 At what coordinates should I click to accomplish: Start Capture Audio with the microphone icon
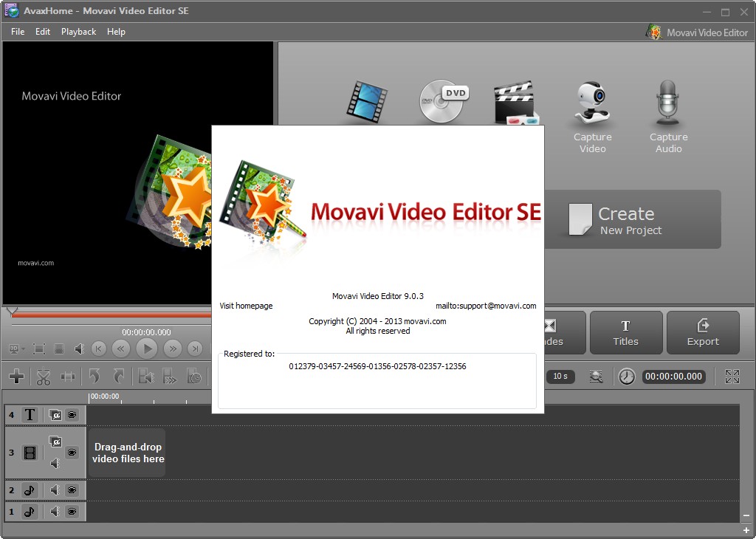tap(668, 117)
